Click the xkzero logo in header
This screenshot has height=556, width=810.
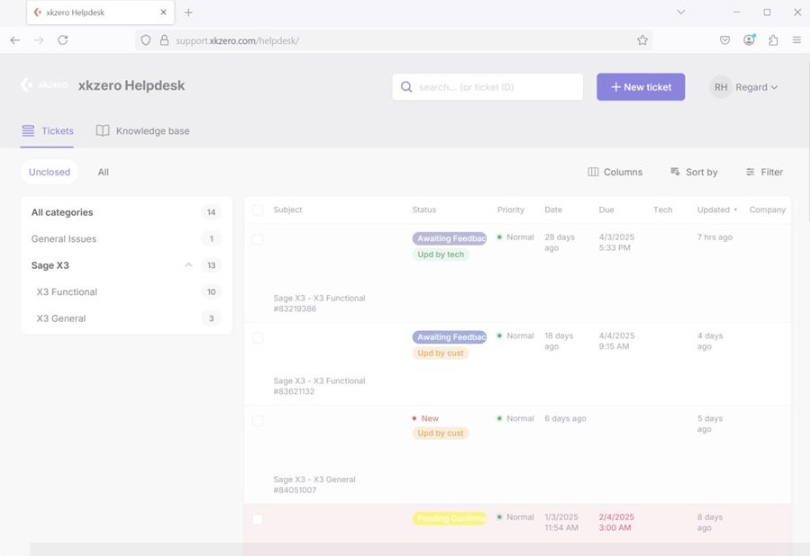pos(44,85)
